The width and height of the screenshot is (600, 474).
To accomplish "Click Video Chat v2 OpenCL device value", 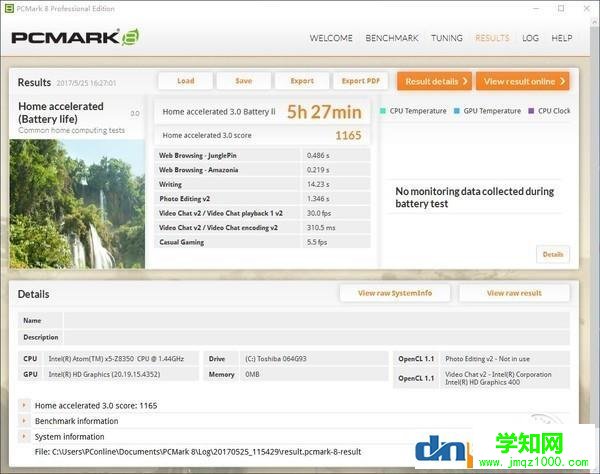I will pyautogui.click(x=498, y=378).
